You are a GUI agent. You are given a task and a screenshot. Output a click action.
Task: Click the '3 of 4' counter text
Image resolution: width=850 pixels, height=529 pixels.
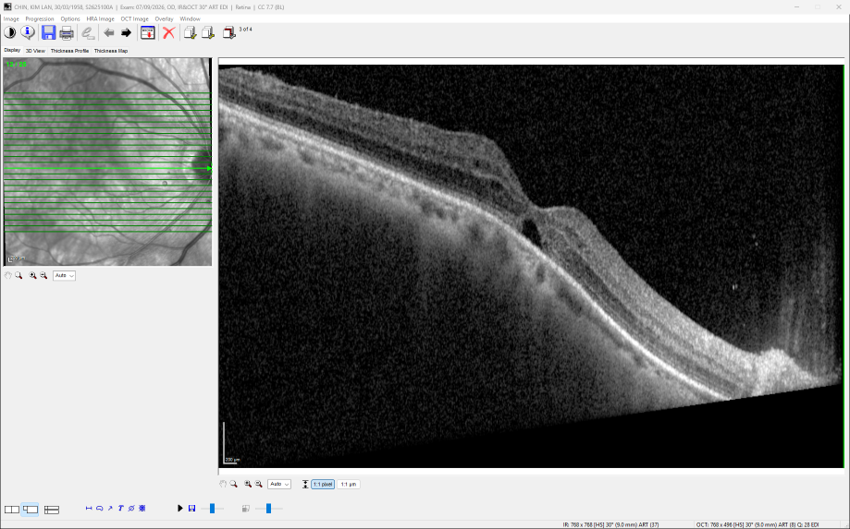pyautogui.click(x=245, y=29)
